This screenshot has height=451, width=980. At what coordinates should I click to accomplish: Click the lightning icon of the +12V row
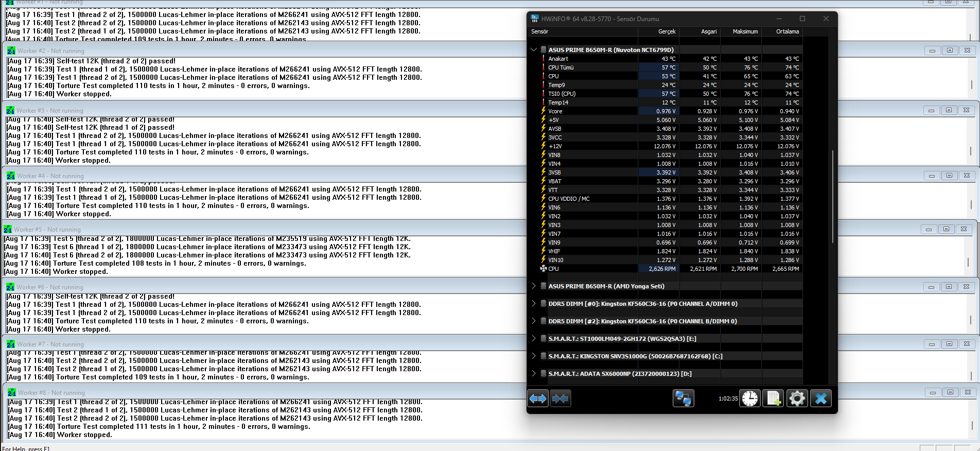[x=543, y=146]
